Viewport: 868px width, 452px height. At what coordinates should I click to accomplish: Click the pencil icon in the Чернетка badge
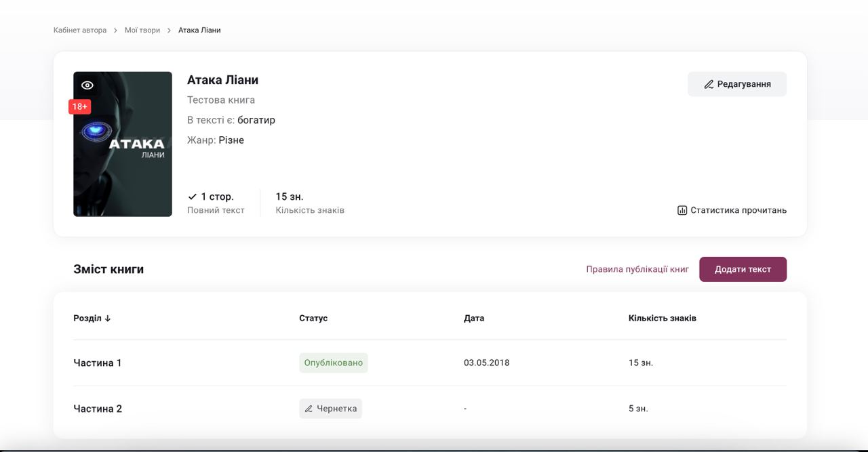click(309, 409)
